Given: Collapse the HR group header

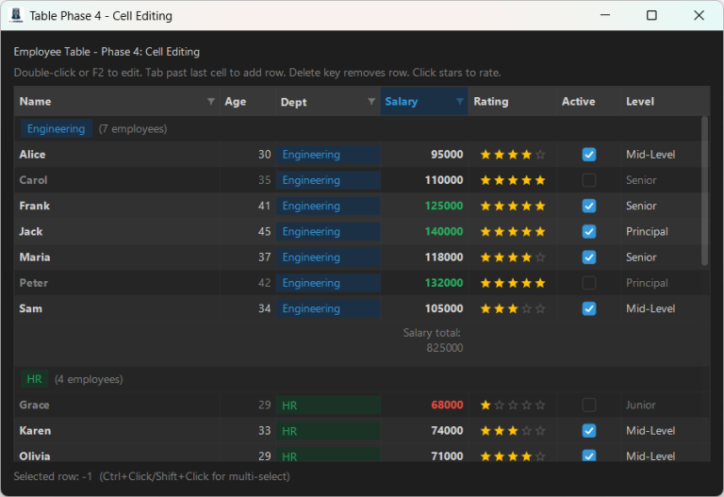Looking at the screenshot, I should (x=34, y=379).
